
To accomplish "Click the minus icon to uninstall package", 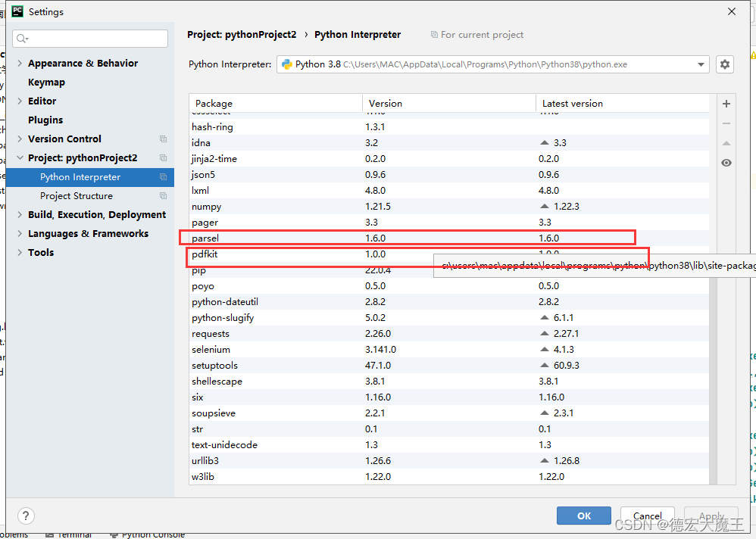I will (726, 123).
